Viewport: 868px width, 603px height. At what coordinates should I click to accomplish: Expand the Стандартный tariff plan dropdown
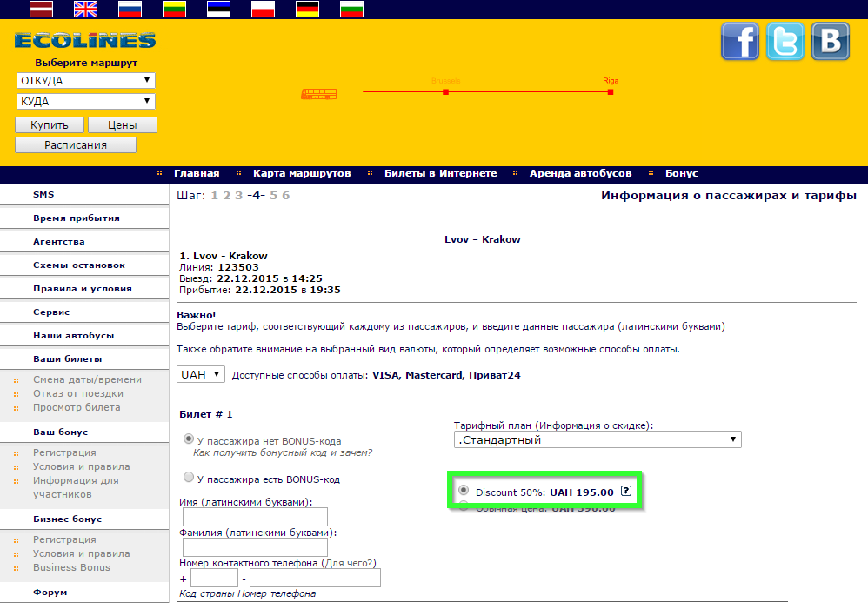598,439
